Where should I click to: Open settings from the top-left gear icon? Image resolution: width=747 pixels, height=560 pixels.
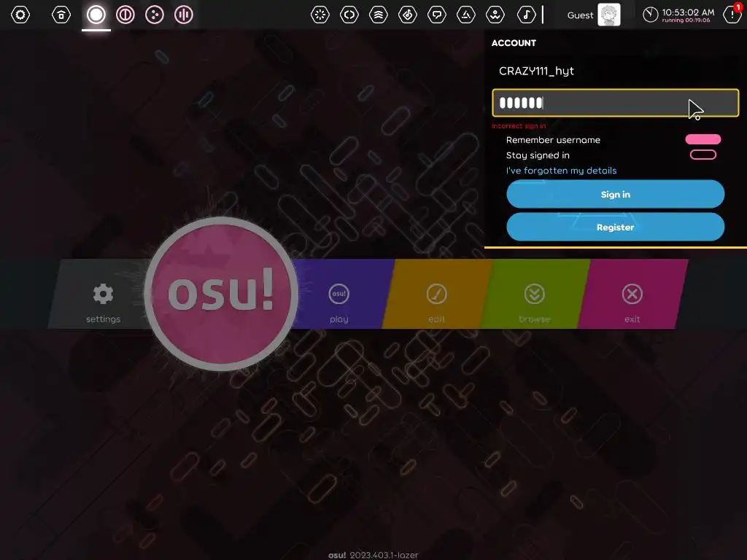[x=20, y=15]
